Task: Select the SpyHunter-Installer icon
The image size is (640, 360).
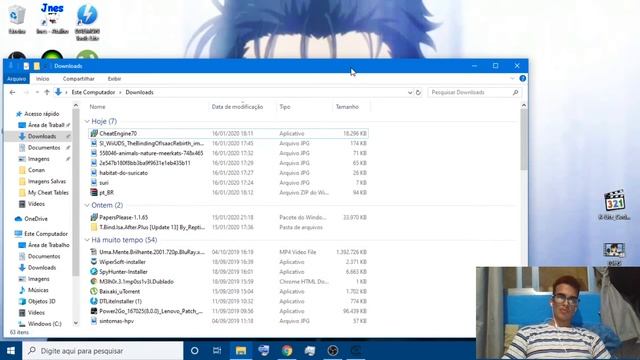Action: point(94,271)
